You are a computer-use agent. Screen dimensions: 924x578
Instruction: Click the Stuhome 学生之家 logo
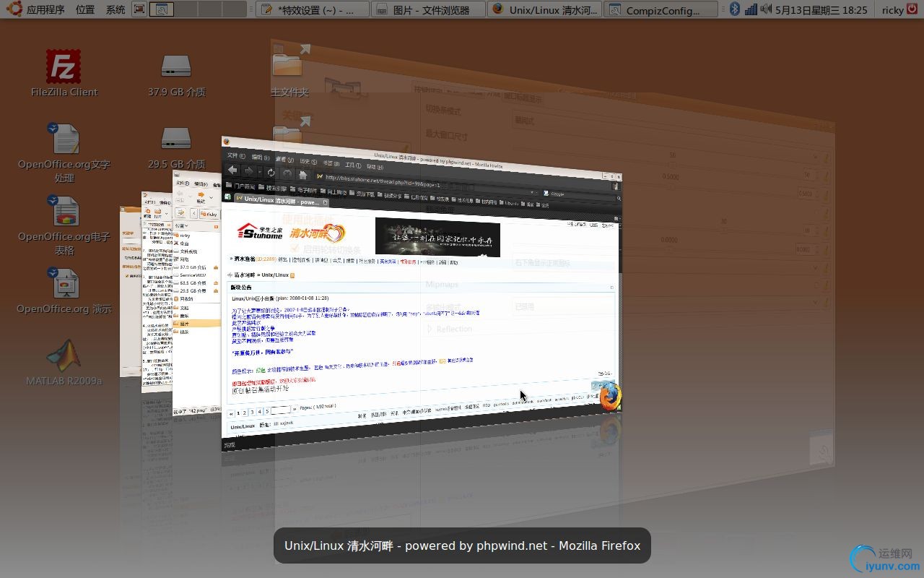pos(260,231)
